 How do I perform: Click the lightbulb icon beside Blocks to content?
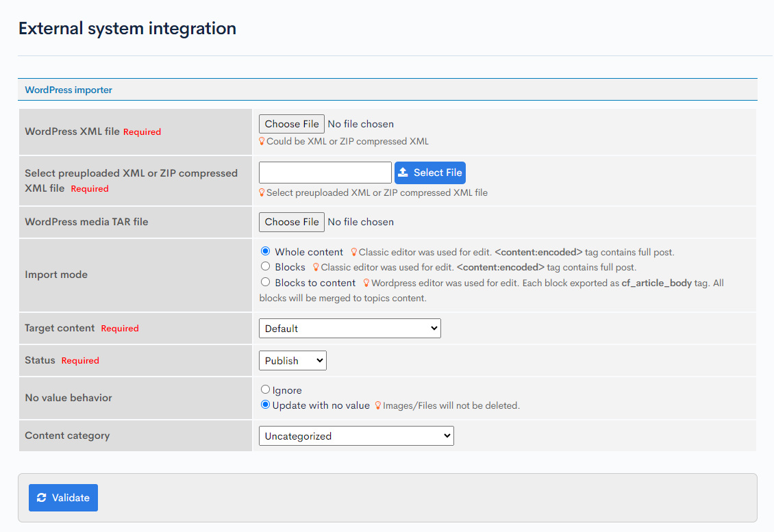[x=366, y=283]
